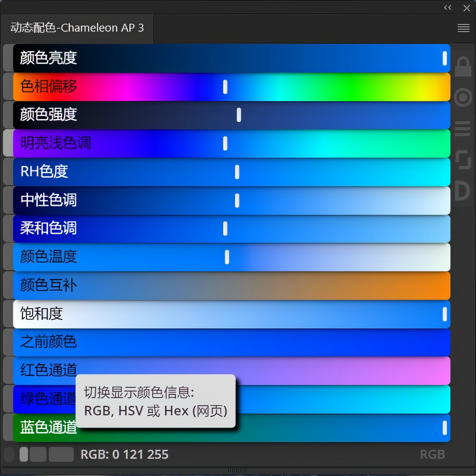Select the widest slider size button
Viewport: 476px width, 476px height.
tap(61, 454)
